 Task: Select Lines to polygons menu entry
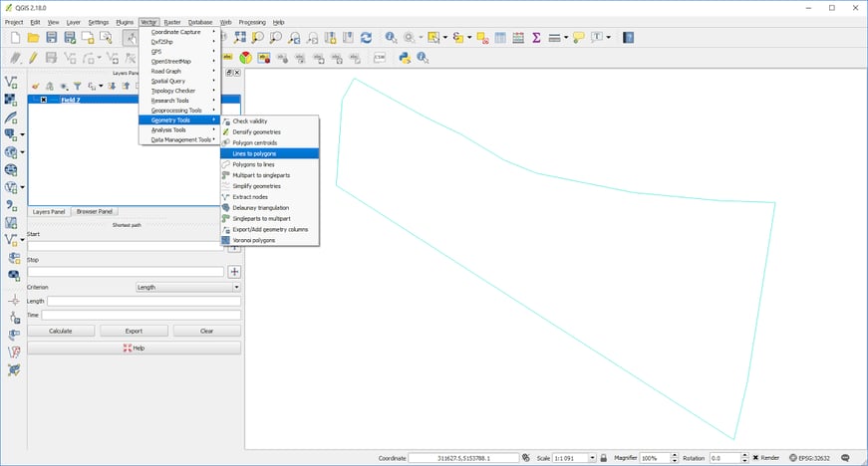tap(255, 153)
